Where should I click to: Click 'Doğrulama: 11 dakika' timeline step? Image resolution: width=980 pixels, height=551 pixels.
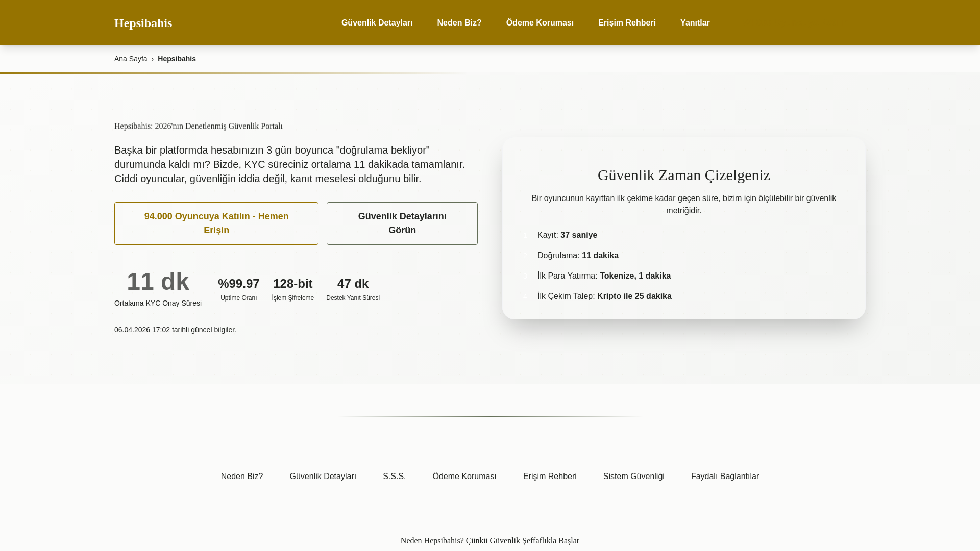(578, 256)
